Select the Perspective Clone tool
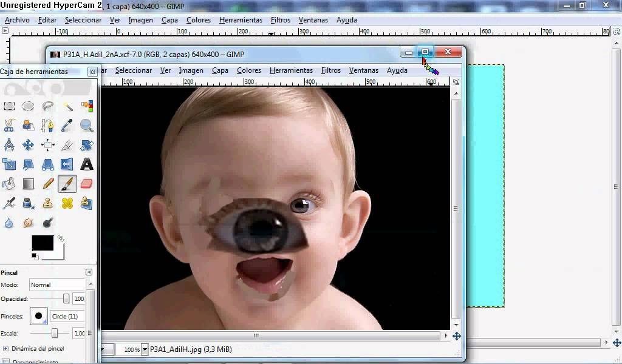The image size is (622, 364). tap(87, 203)
